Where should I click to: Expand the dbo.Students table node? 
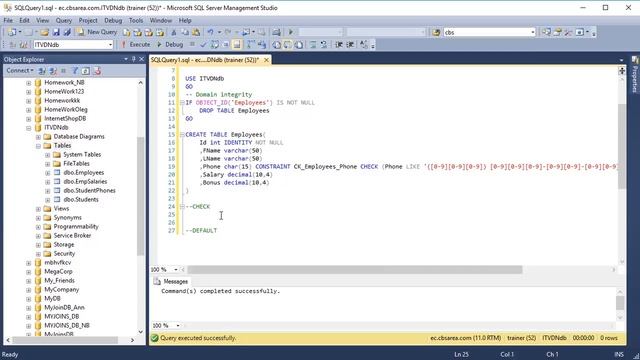47,200
